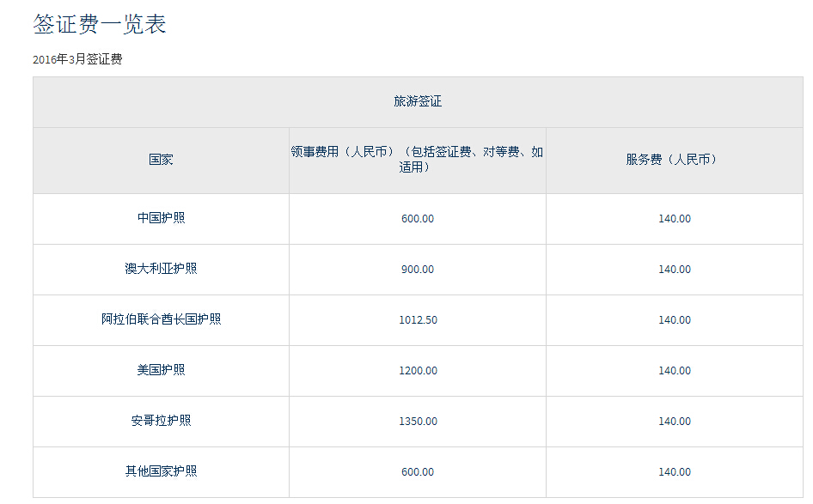
Task: Click the 140.00 service fee for 中国护照
Action: coord(675,219)
